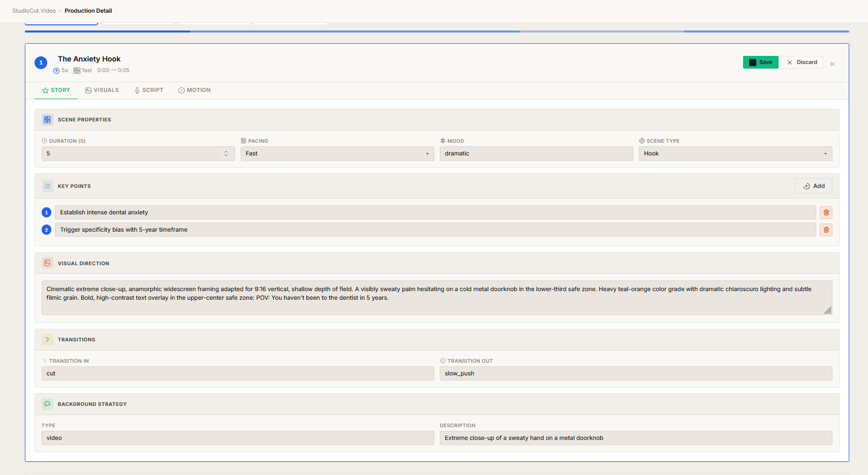Click the fast pacing icon in header

(77, 71)
